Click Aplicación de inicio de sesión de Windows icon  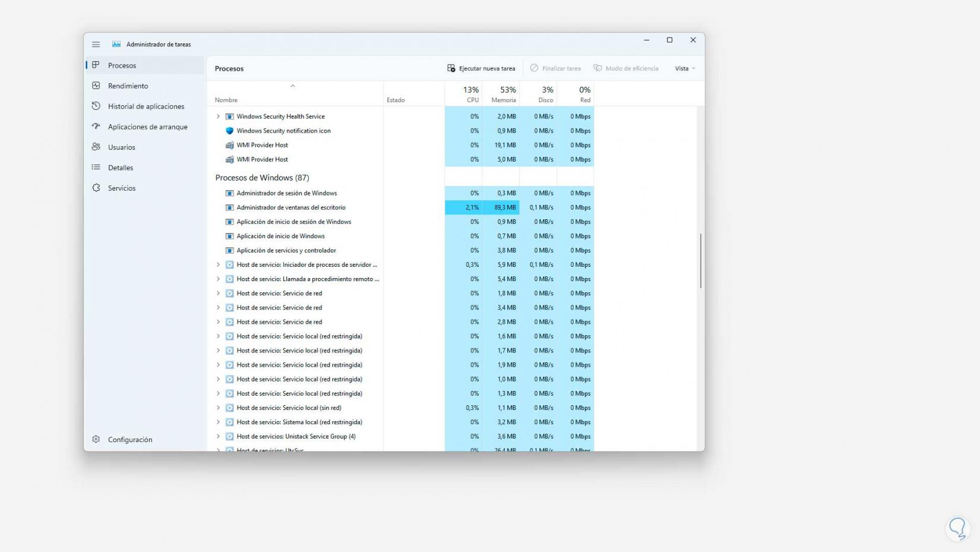click(230, 222)
